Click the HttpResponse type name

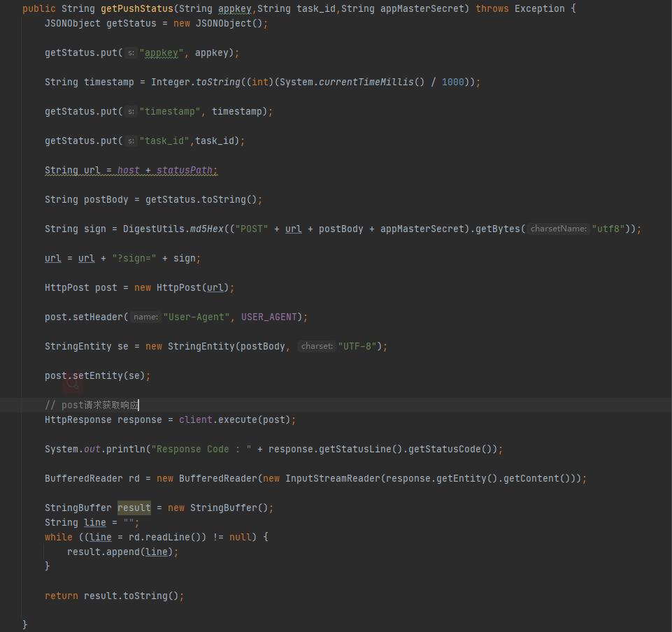pyautogui.click(x=78, y=419)
